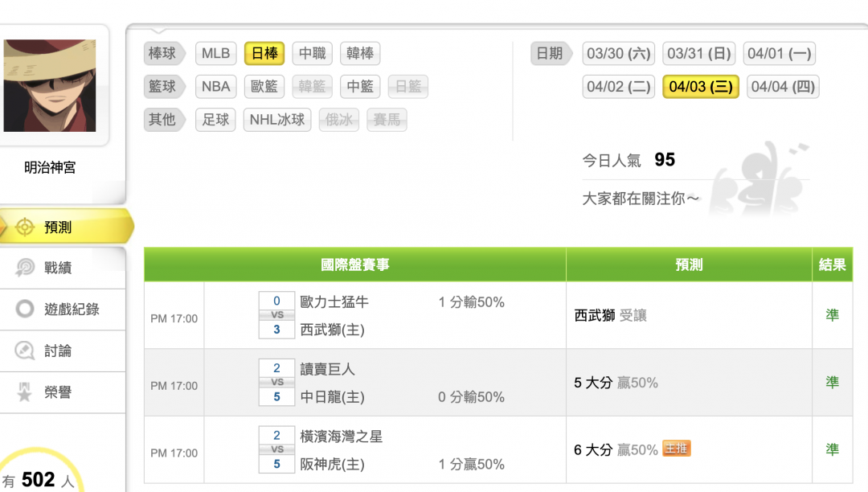Select the MLB baseball filter

coord(216,53)
